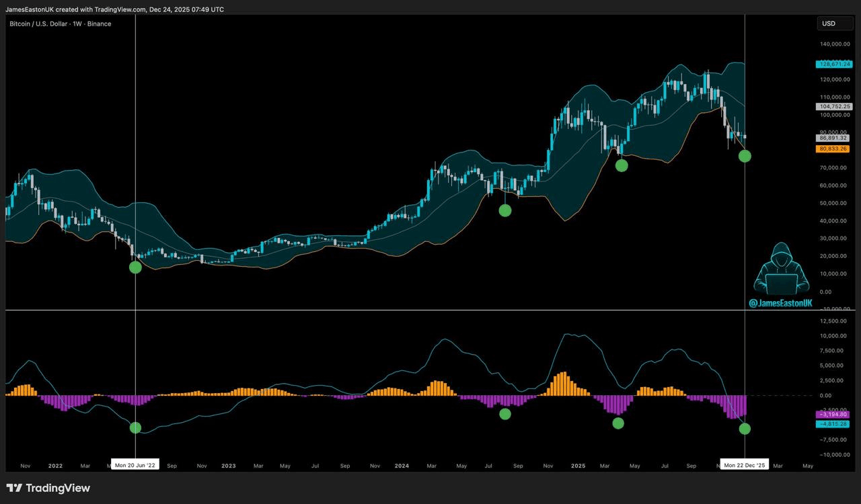Click the header text mentioning TradingView.com

tap(114, 9)
